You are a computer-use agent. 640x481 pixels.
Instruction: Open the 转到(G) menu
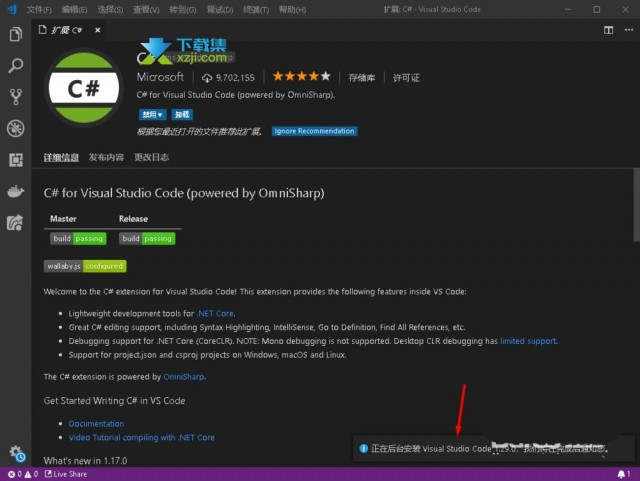(x=182, y=9)
